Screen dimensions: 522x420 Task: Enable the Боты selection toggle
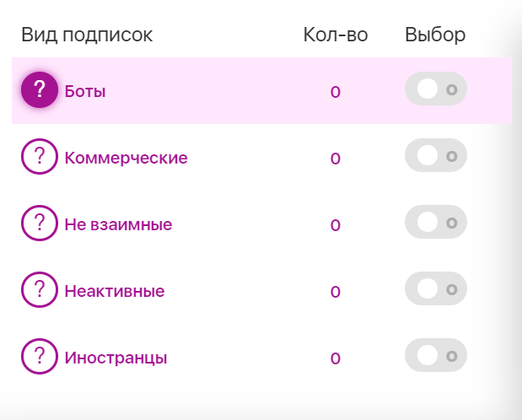(435, 90)
